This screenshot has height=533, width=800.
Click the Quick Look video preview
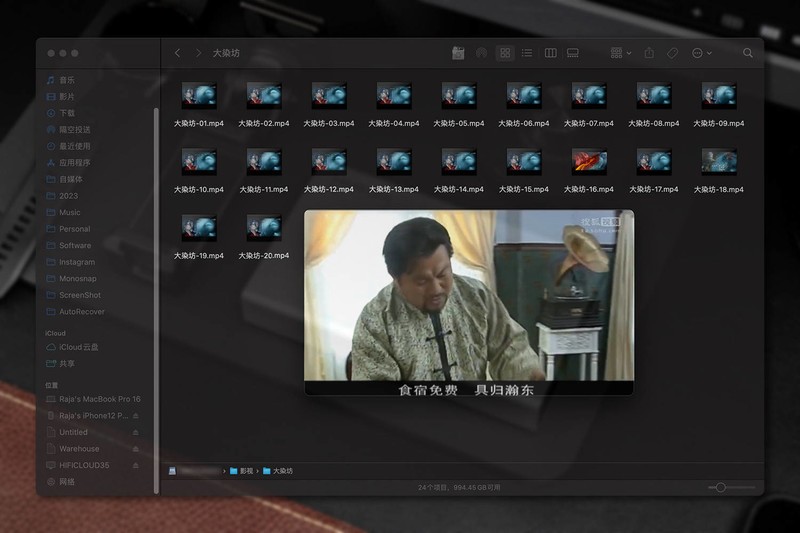point(469,302)
